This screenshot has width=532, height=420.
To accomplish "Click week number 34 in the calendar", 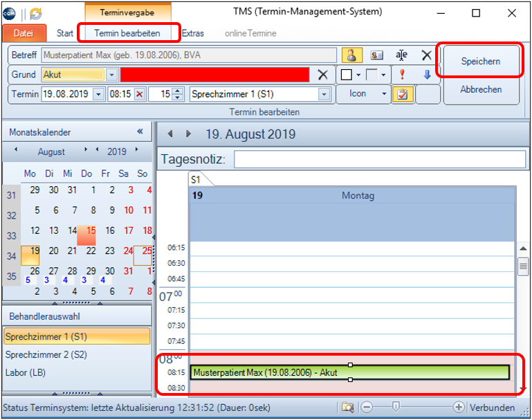I will (x=12, y=256).
